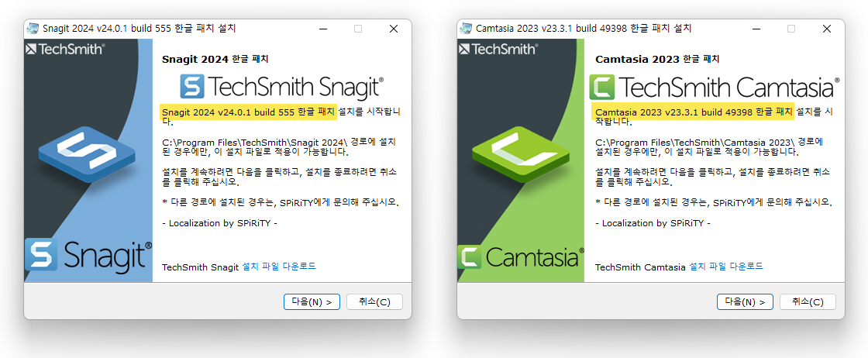Click the 'TechSmith Snagit' label next to the download link

coord(201,267)
